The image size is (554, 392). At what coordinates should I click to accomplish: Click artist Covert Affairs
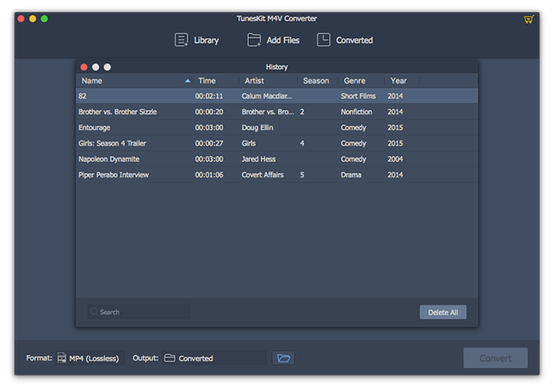(263, 175)
